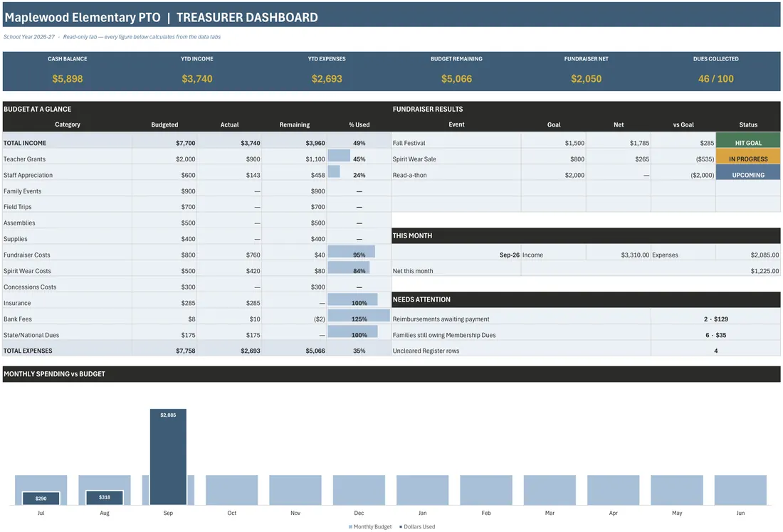Click the July $290 chart bar
Image resolution: width=783 pixels, height=532 pixels.
tap(41, 498)
